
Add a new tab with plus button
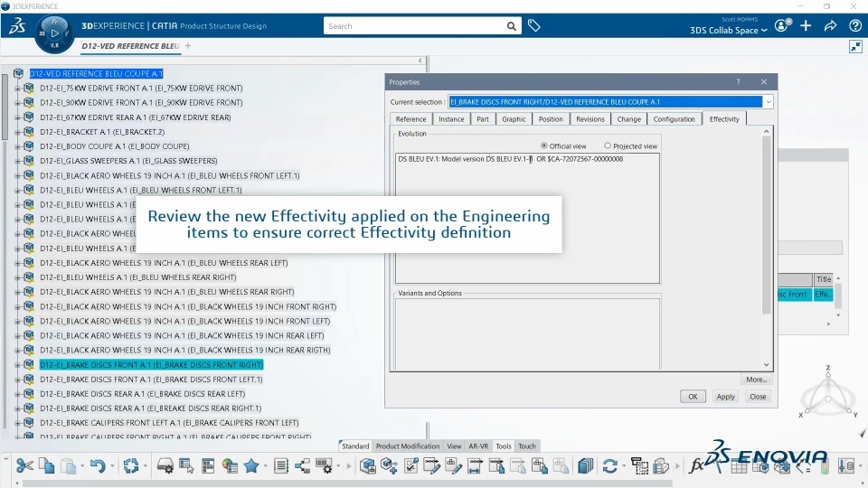(x=188, y=46)
